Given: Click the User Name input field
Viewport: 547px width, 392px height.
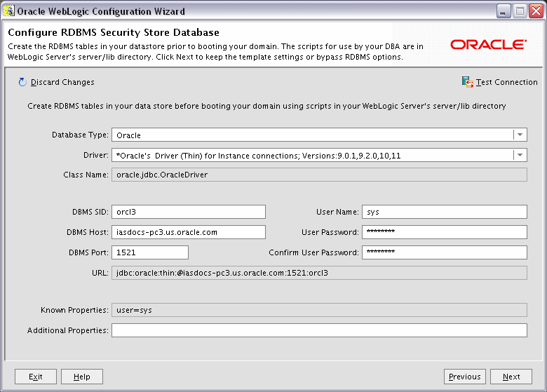Looking at the screenshot, I should (445, 212).
